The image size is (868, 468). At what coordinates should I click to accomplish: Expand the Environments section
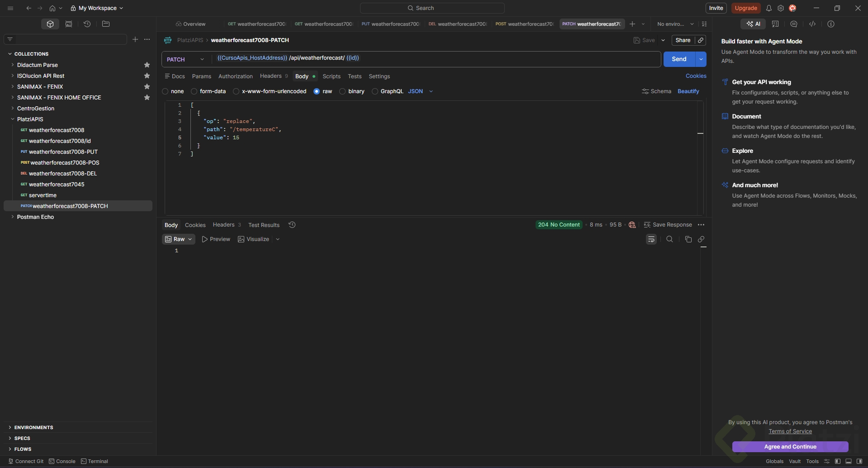pos(31,427)
